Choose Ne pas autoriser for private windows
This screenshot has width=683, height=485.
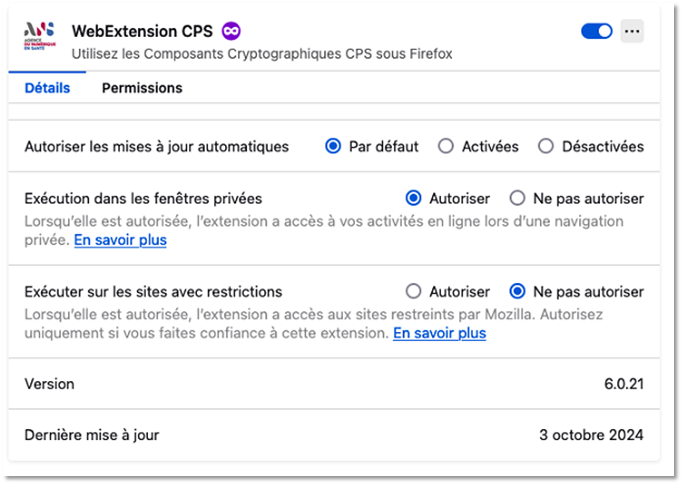518,198
